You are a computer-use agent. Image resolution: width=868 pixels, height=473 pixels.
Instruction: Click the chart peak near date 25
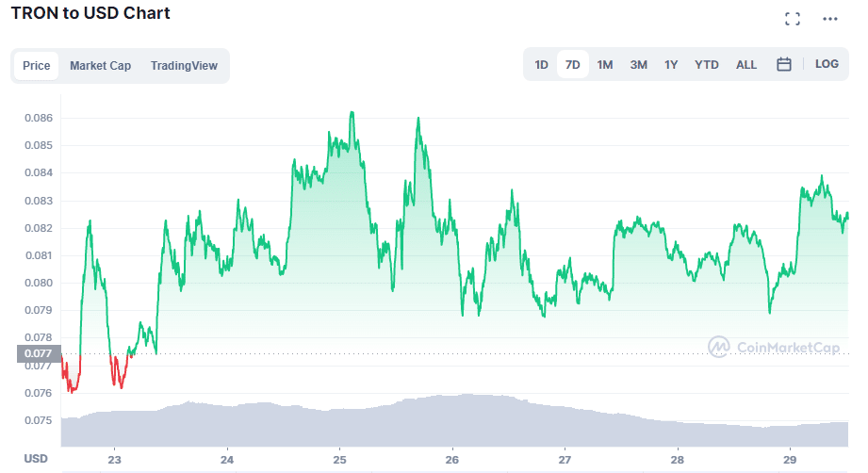pyautogui.click(x=352, y=113)
